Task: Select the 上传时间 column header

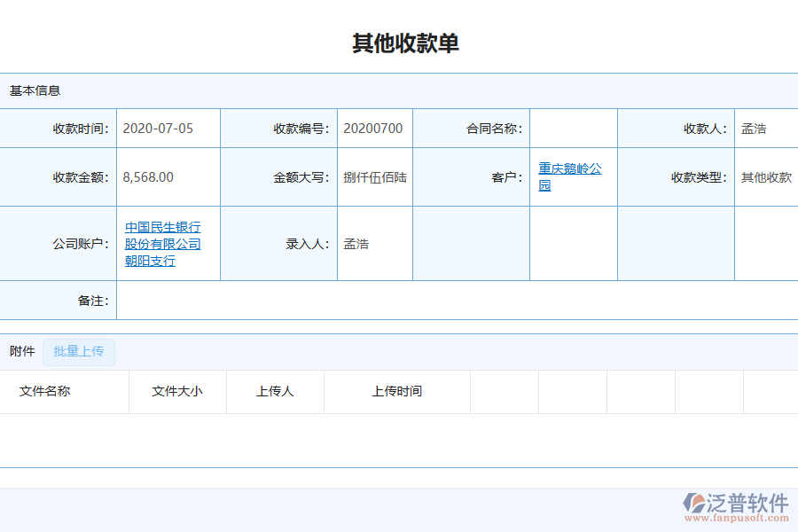Action: click(x=398, y=391)
